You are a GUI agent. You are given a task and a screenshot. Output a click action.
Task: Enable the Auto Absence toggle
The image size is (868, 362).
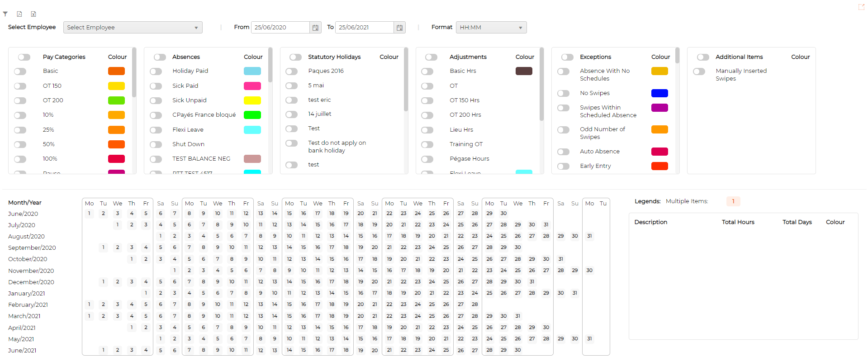(x=564, y=152)
